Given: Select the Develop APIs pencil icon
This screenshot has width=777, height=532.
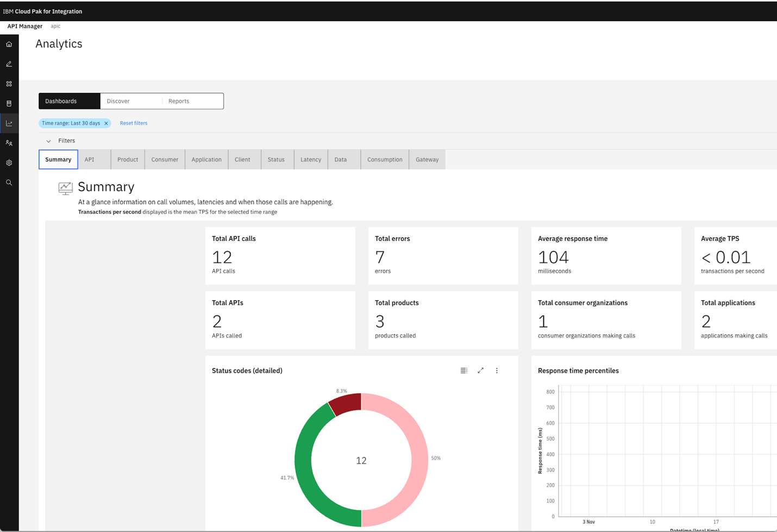Looking at the screenshot, I should (9, 64).
